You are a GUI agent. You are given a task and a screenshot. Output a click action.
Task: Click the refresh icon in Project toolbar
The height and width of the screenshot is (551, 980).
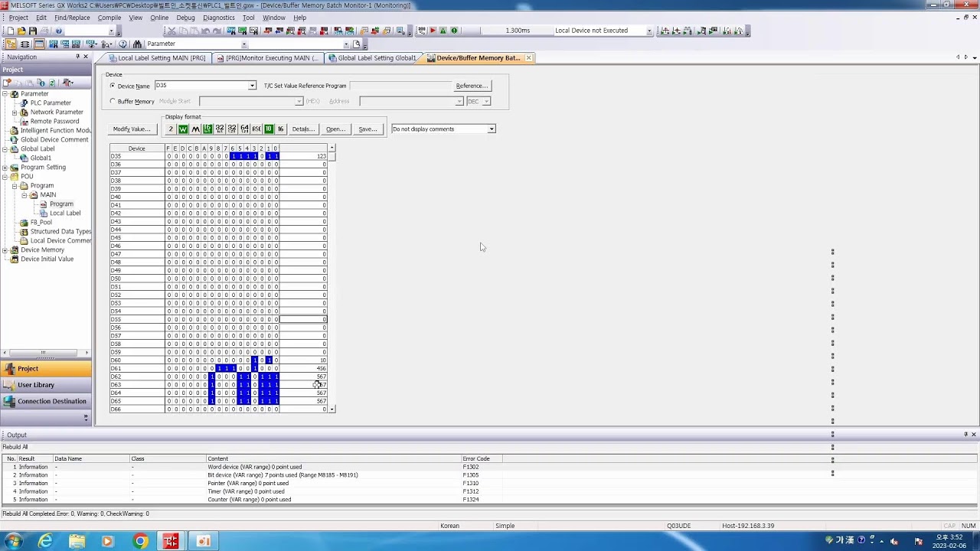(x=52, y=83)
